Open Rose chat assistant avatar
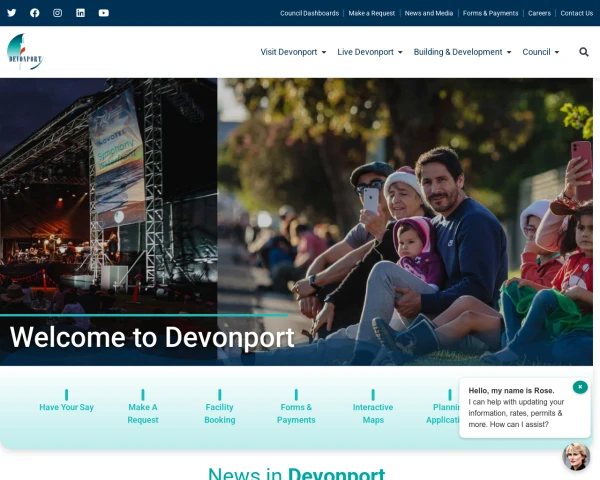600x480 pixels. pyautogui.click(x=576, y=456)
